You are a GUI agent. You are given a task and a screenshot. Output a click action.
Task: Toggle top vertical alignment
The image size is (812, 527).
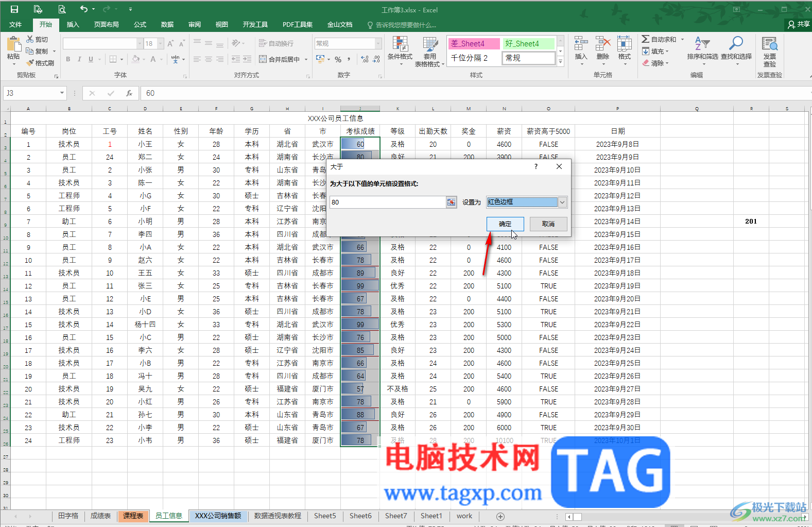pos(197,43)
